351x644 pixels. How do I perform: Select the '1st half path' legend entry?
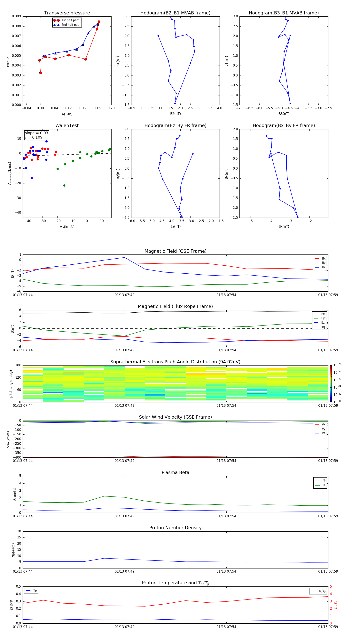tap(67, 20)
